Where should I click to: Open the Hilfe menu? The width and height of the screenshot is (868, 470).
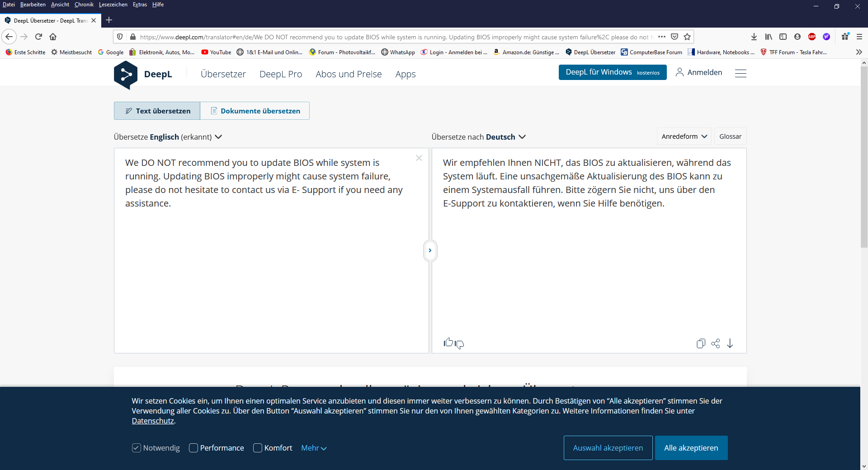(158, 5)
